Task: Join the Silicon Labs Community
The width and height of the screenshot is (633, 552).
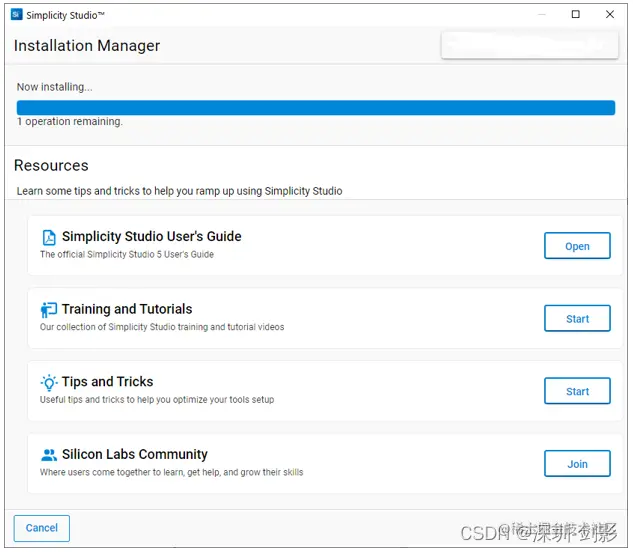Action: (x=577, y=464)
